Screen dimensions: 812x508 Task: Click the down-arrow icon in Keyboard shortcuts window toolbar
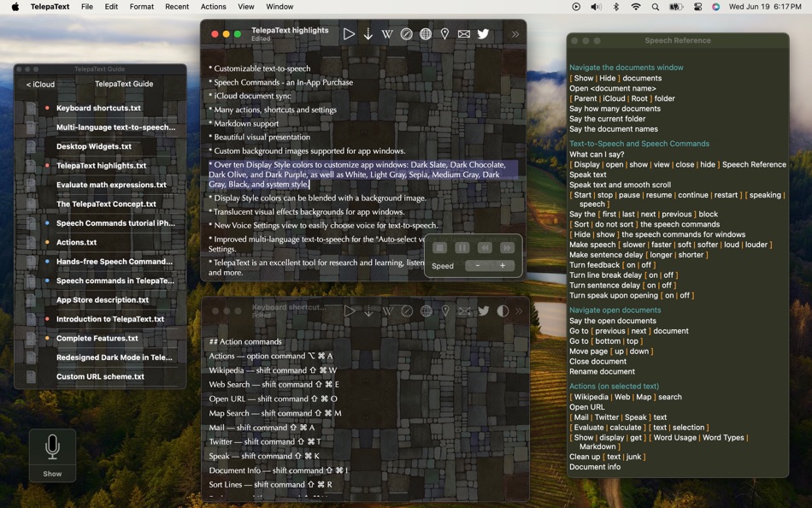(368, 311)
